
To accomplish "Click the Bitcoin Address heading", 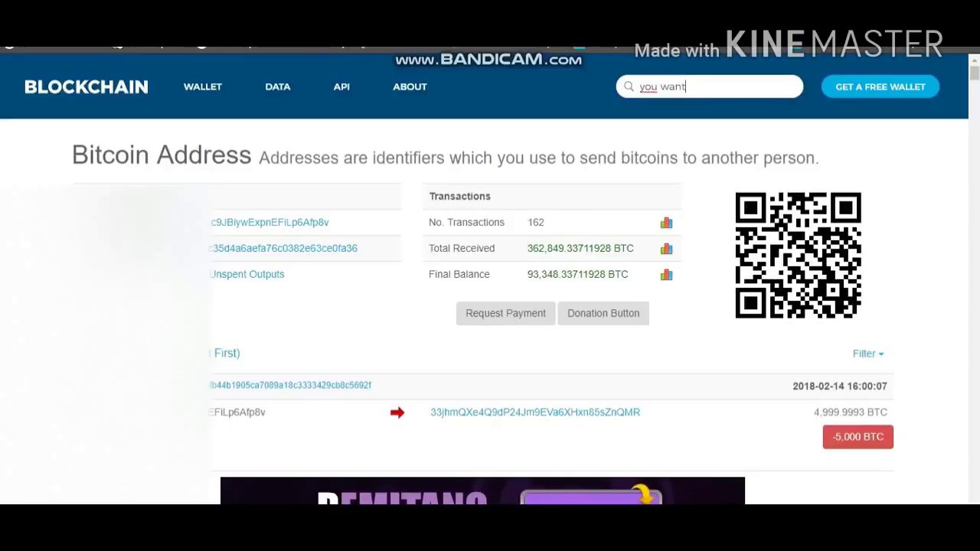I will 162,155.
